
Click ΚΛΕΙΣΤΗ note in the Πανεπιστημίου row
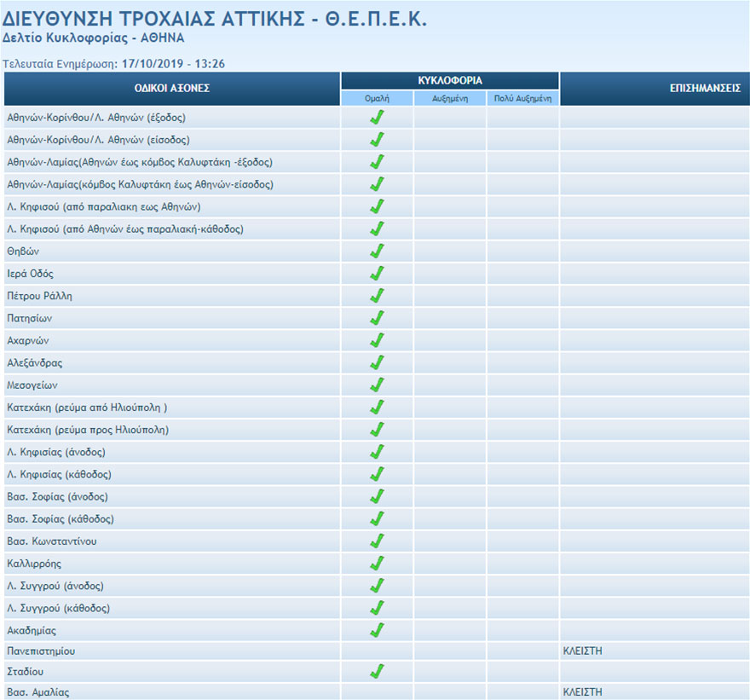(583, 651)
